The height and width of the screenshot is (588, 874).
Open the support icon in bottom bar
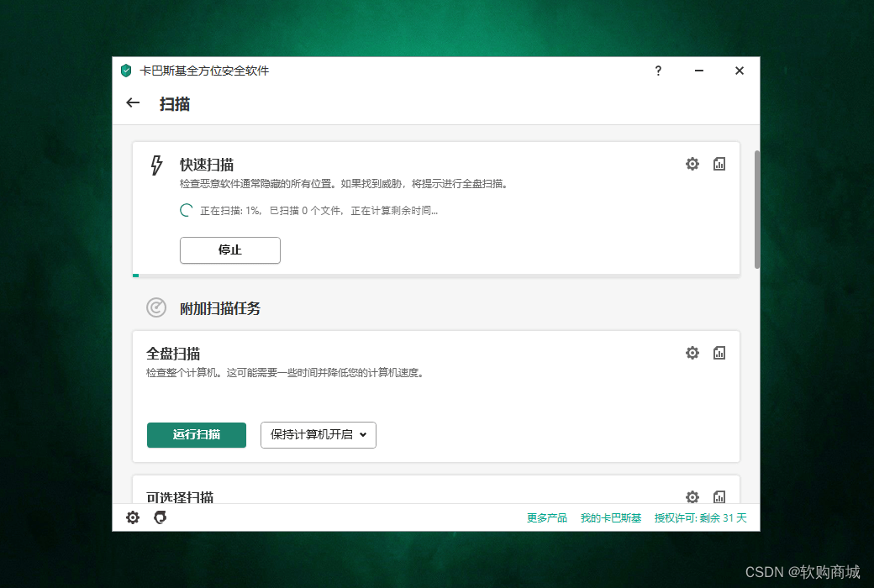160,517
